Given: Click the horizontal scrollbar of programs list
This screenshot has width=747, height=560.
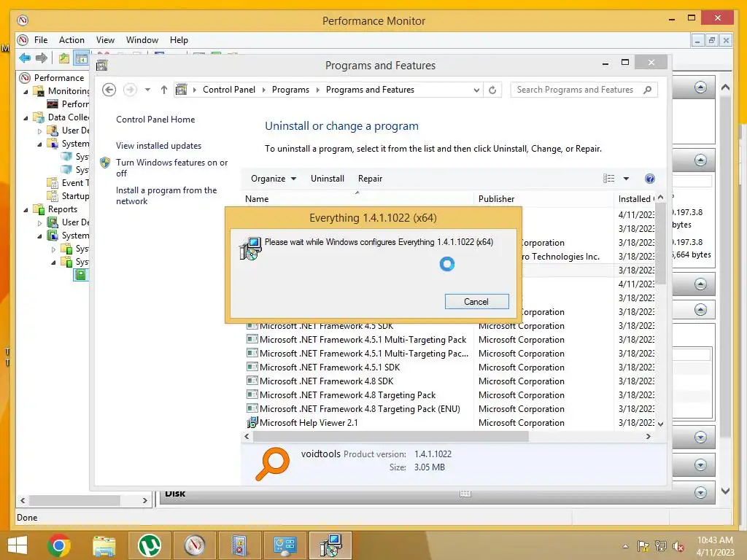Looking at the screenshot, I should tap(391, 436).
